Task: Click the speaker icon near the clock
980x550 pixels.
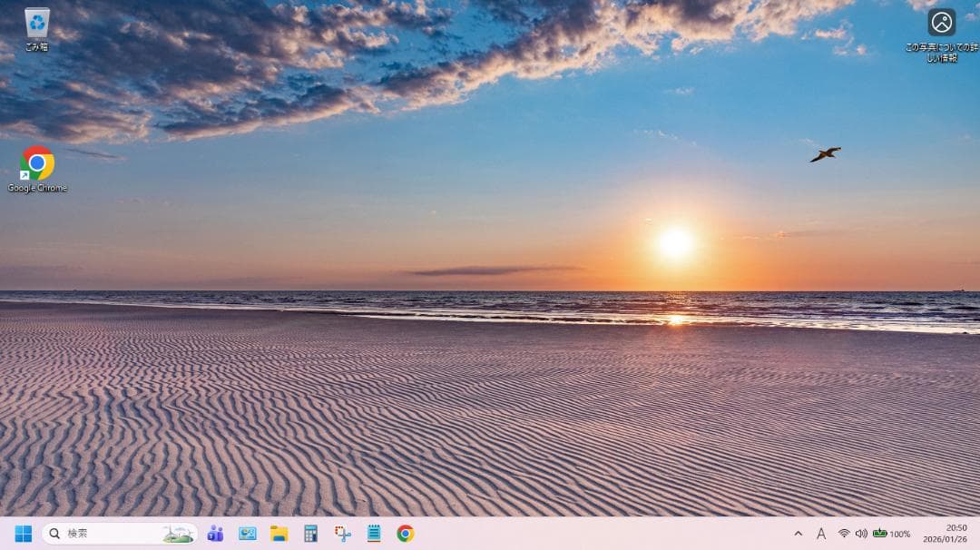Action: click(859, 535)
